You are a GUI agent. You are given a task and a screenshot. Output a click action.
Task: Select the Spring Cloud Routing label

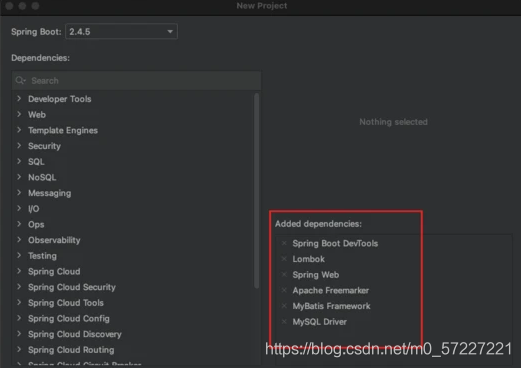point(71,350)
